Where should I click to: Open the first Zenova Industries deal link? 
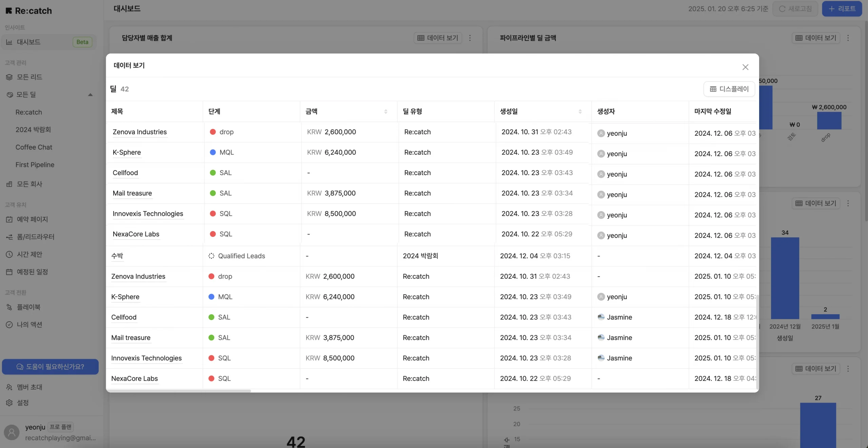pyautogui.click(x=140, y=132)
